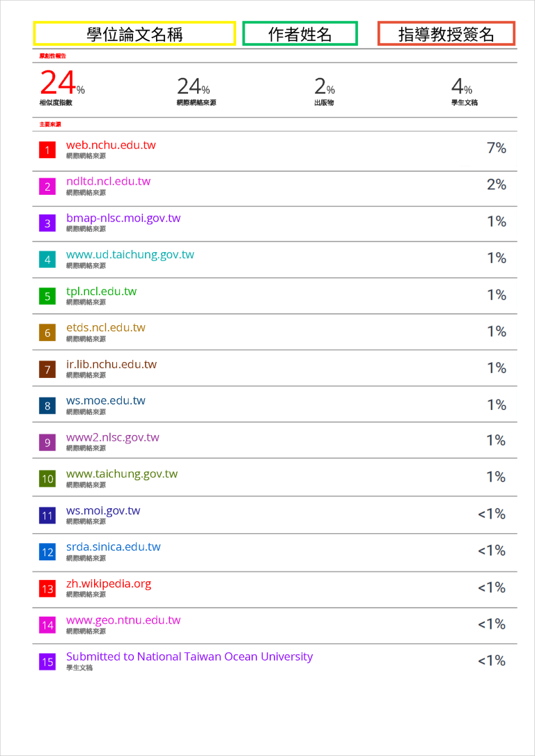Image resolution: width=535 pixels, height=756 pixels.
Task: Click the blue number 12 source badge
Action: coord(47,552)
